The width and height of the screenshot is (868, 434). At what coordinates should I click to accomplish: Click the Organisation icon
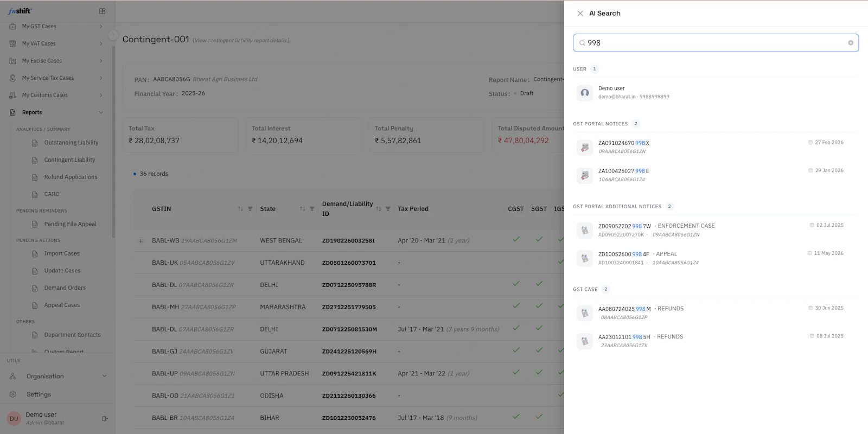[x=12, y=376]
